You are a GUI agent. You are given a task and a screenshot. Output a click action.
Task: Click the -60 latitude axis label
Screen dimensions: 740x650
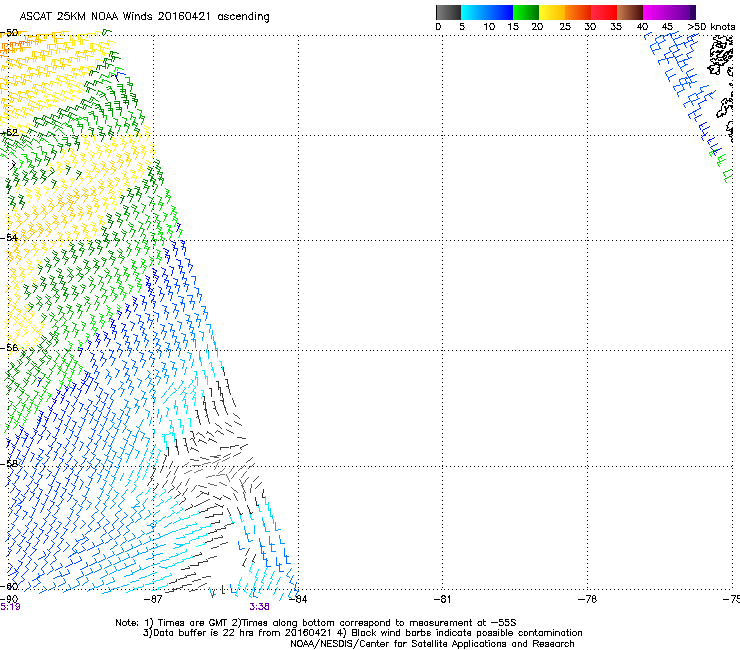(x=9, y=586)
